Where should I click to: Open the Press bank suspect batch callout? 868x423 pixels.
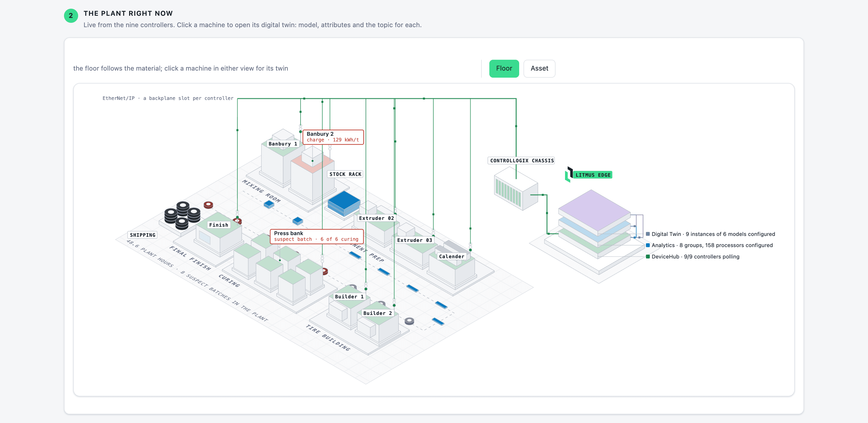tap(316, 236)
